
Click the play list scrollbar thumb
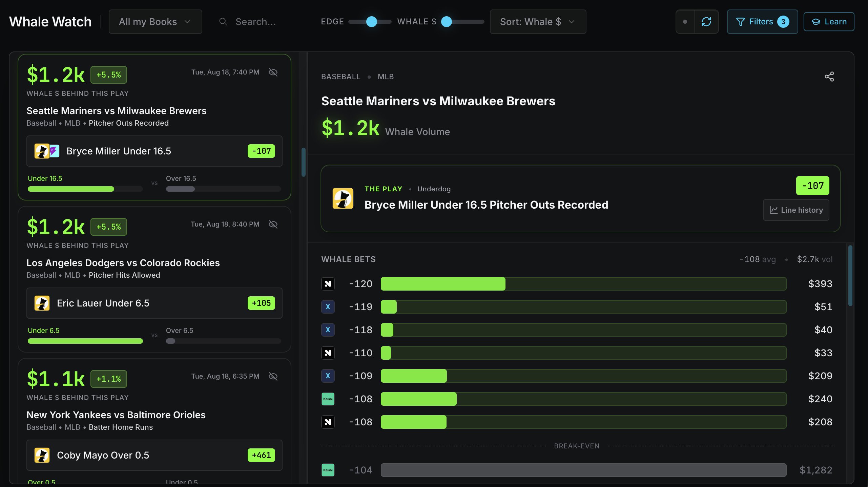coord(304,162)
